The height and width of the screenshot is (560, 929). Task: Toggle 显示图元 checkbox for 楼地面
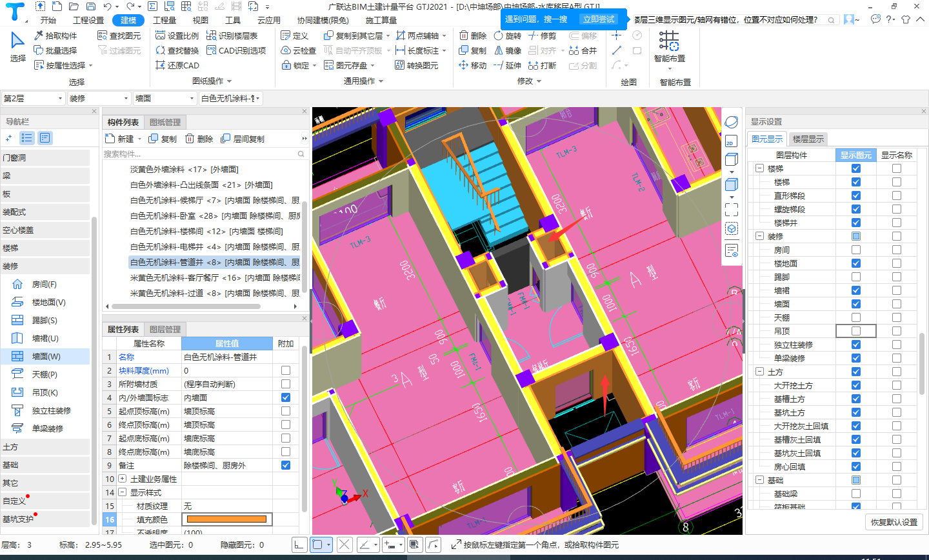tap(856, 263)
